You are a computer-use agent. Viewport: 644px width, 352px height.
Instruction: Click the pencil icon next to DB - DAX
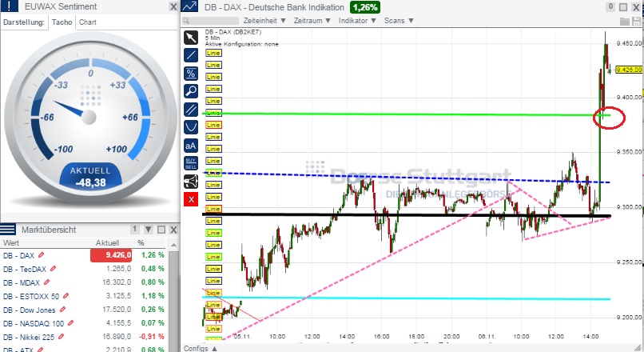[41, 255]
